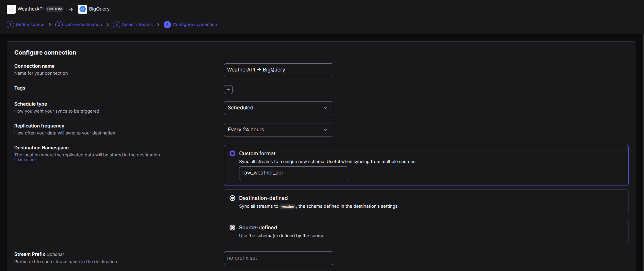644x271 pixels.
Task: Click the Tags label
Action: (20, 88)
